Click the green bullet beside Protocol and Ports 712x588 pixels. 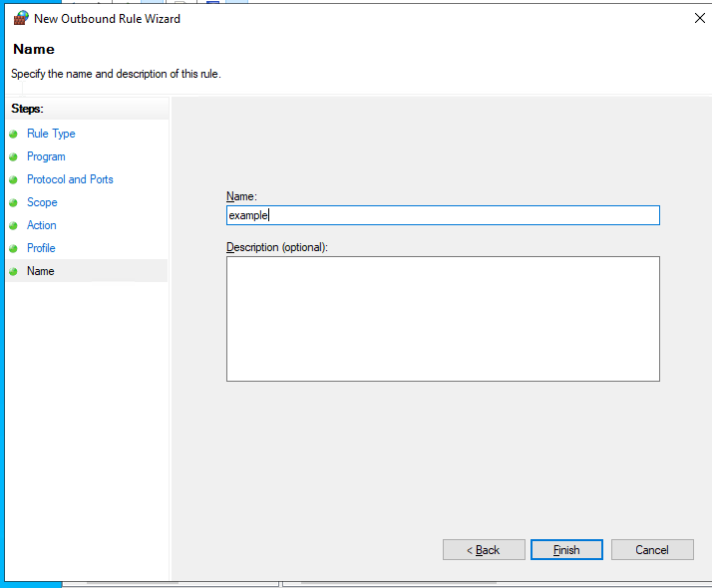point(13,179)
